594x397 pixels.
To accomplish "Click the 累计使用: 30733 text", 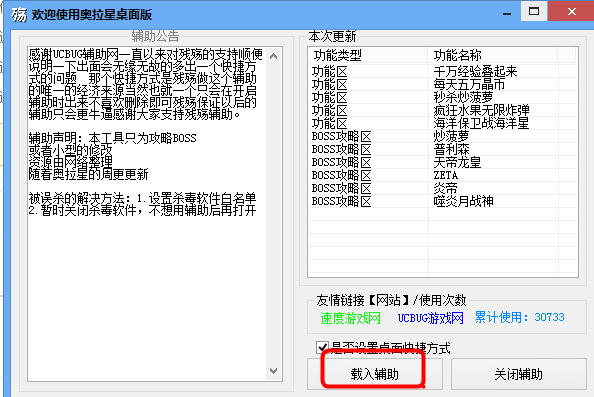I will coord(519,317).
